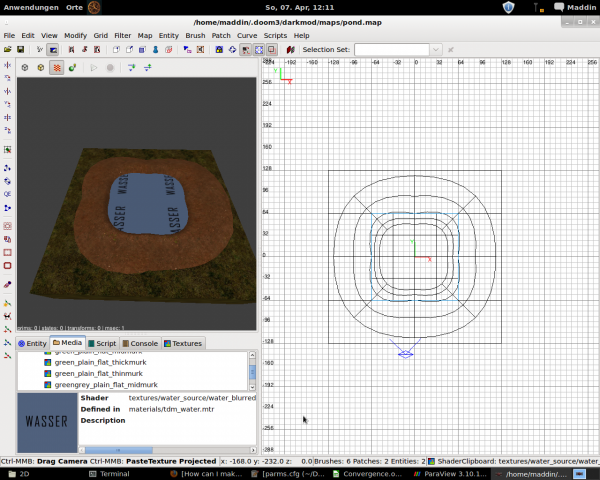Click the grid select icon in left toolbar

pyautogui.click(x=7, y=150)
